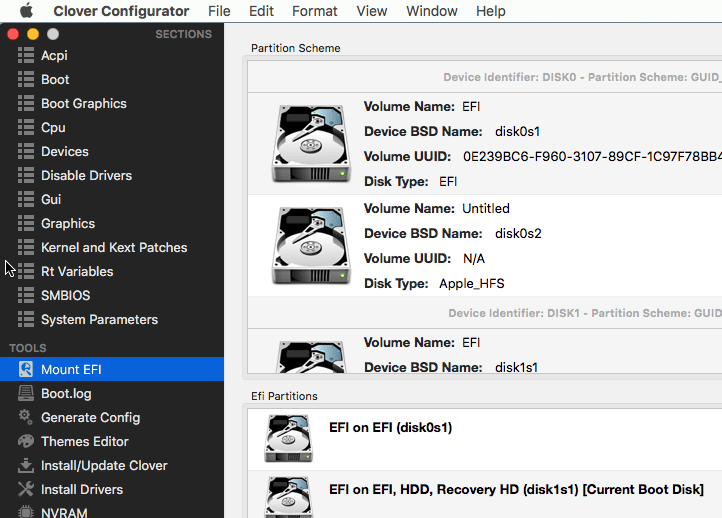Open the File menu
This screenshot has height=518, width=722.
[219, 11]
